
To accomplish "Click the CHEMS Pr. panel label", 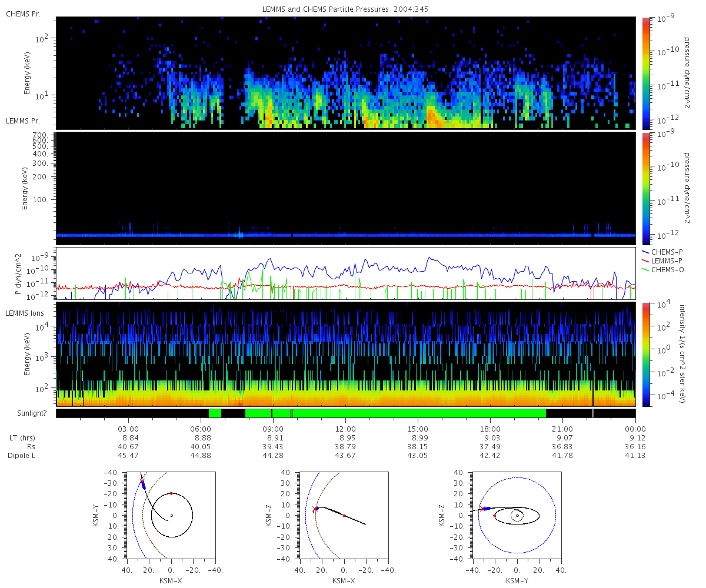I will pos(23,14).
